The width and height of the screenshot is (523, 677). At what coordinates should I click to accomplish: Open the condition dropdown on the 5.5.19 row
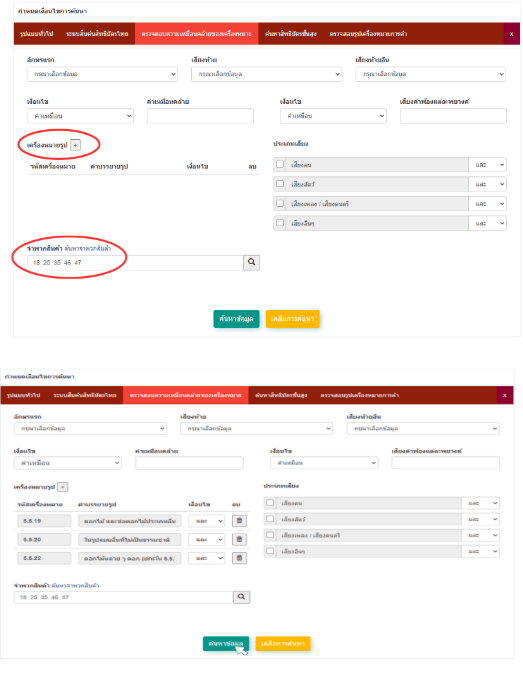tap(207, 521)
